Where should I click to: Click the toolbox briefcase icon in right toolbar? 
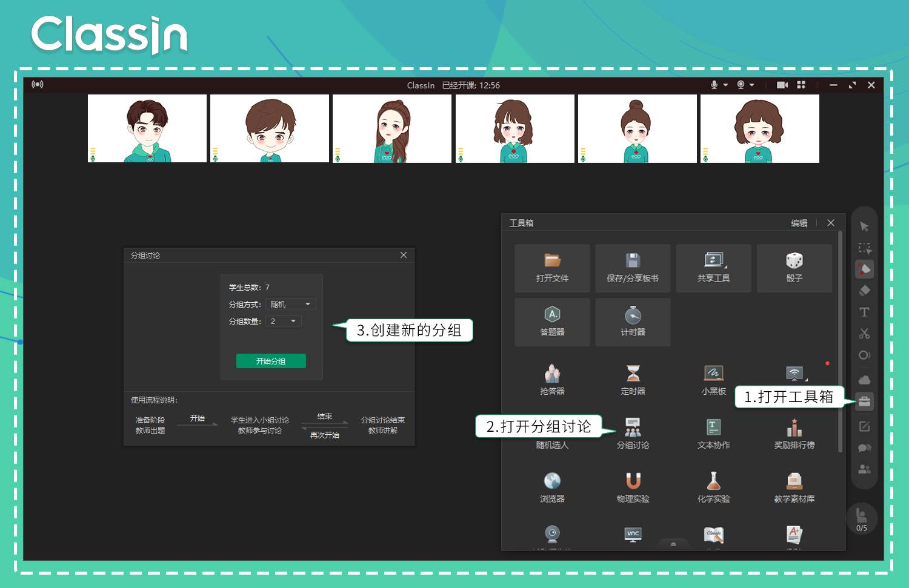coord(864,401)
